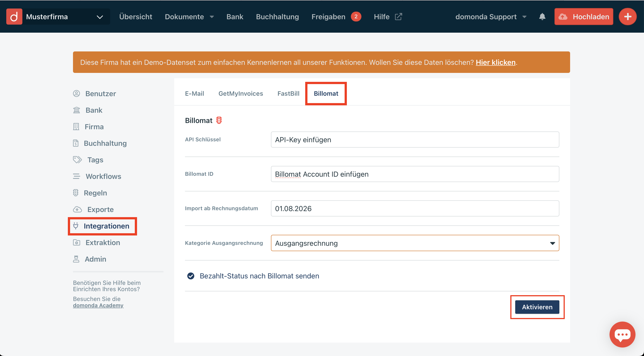
Task: Open Hilfe in the top navigation
Action: [382, 17]
